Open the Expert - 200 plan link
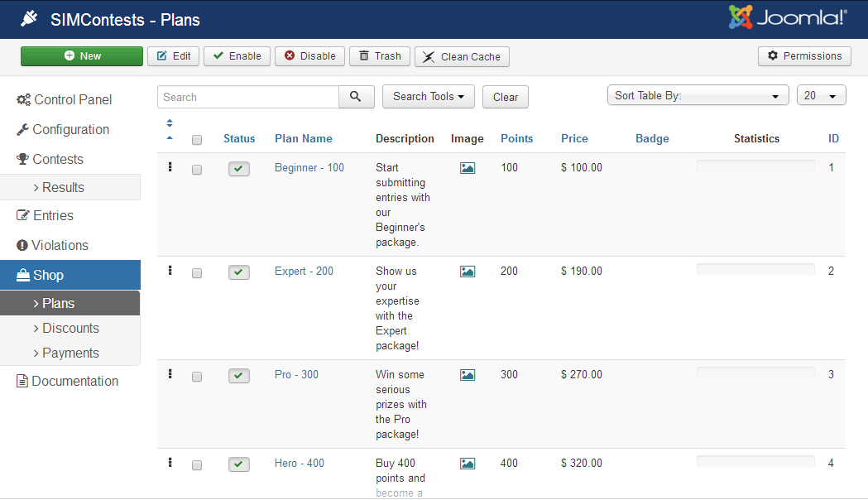This screenshot has height=500, width=868. click(304, 272)
